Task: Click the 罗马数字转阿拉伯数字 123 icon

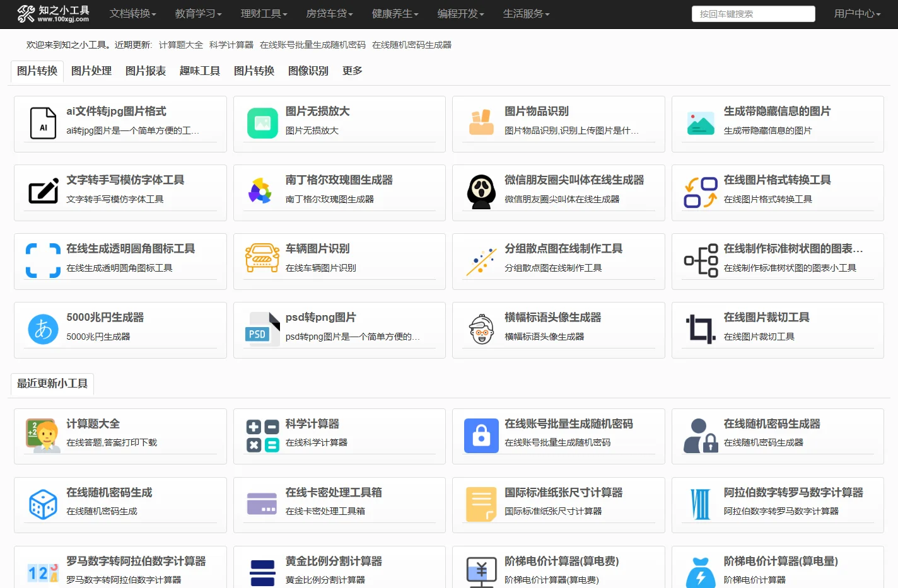Action: [x=43, y=572]
